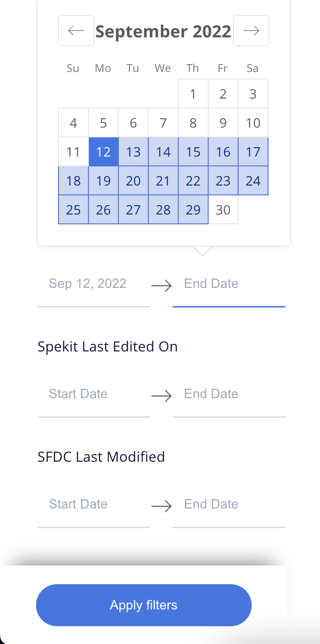The height and width of the screenshot is (644, 320).
Task: Choose September 30 on the calendar
Action: (x=223, y=210)
